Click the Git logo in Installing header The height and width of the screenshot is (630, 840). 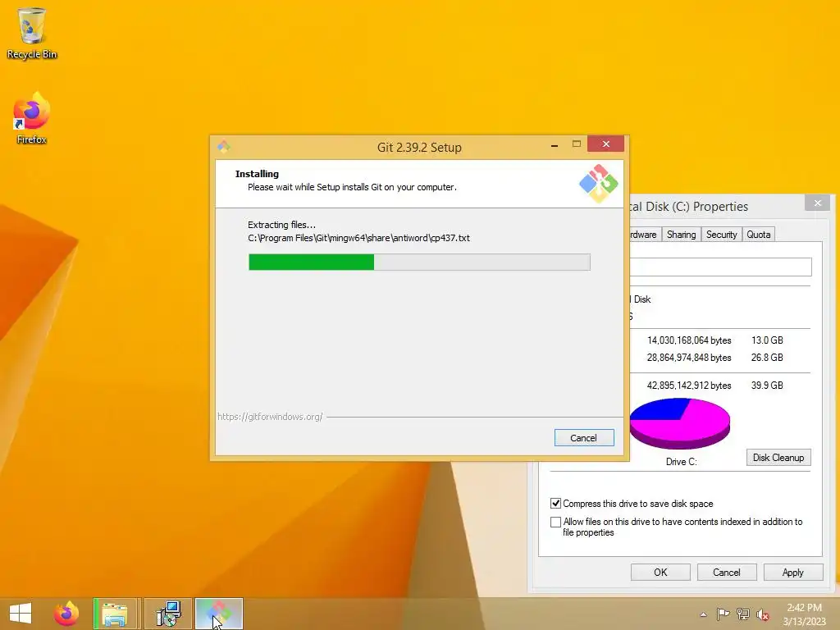click(598, 184)
